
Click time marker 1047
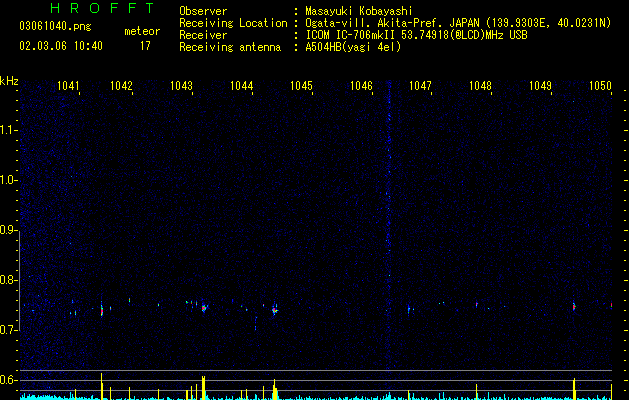[x=420, y=86]
